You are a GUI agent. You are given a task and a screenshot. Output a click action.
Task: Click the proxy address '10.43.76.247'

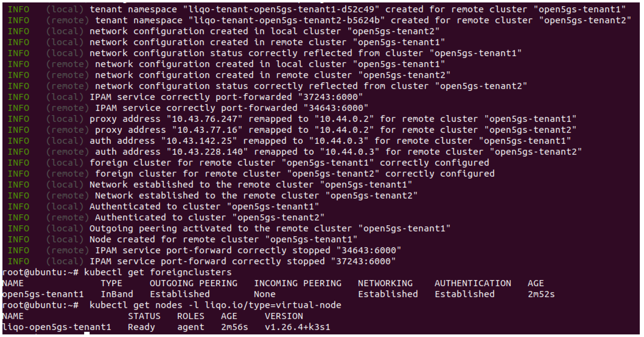pyautogui.click(x=205, y=119)
